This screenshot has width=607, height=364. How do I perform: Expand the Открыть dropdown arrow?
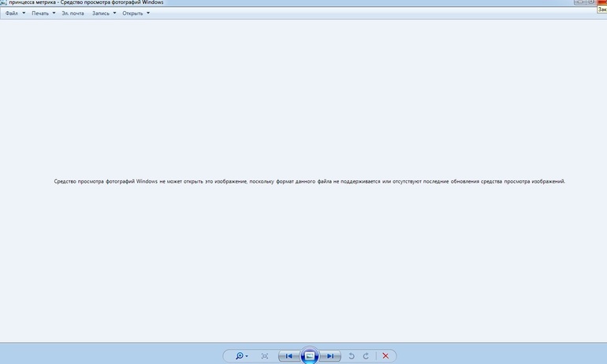pyautogui.click(x=147, y=13)
